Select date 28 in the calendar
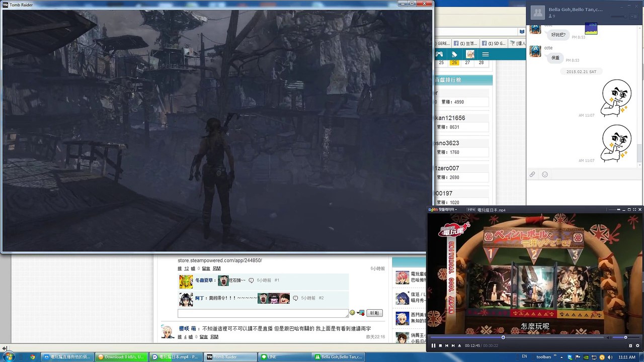 [x=481, y=63]
